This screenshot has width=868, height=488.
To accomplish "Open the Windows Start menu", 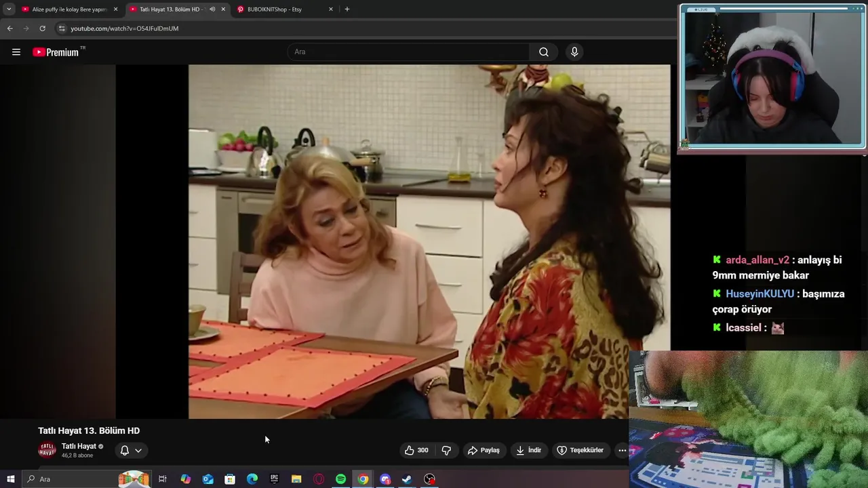I will tap(11, 479).
